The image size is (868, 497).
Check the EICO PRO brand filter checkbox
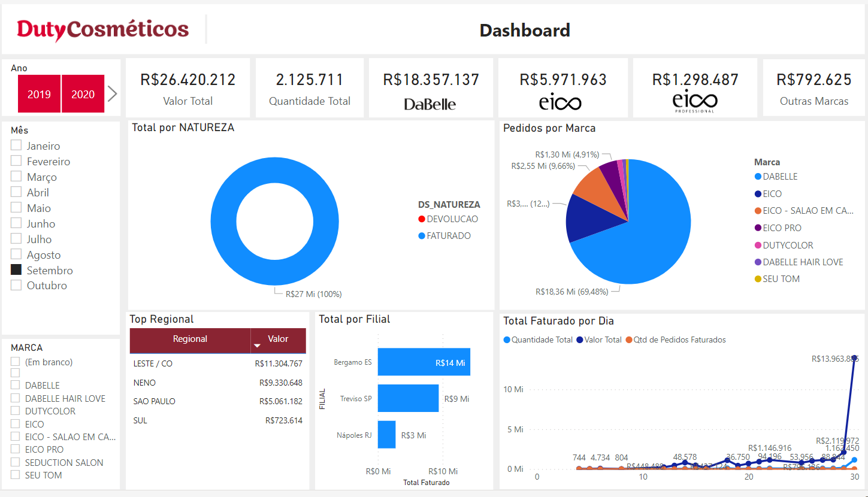15,449
